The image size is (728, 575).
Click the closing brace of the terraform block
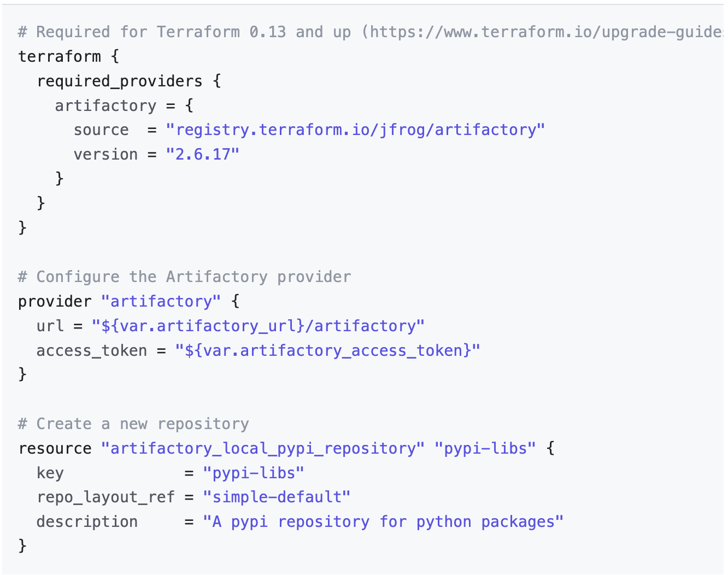coord(21,227)
